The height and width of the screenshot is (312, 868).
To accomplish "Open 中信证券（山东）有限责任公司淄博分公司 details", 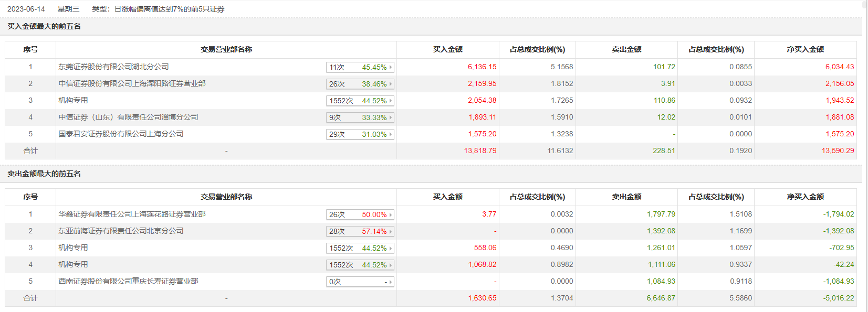I will point(128,117).
